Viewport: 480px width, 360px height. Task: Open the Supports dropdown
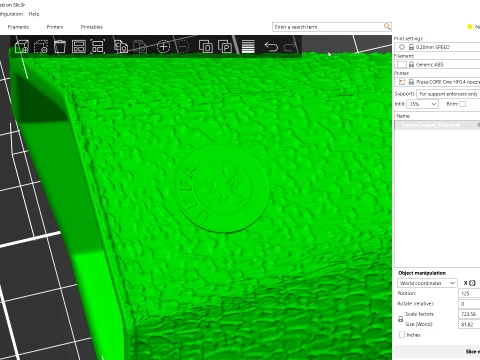[x=448, y=94]
